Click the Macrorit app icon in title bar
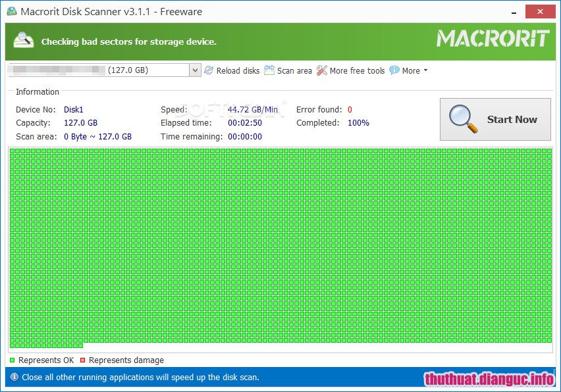 (x=12, y=11)
